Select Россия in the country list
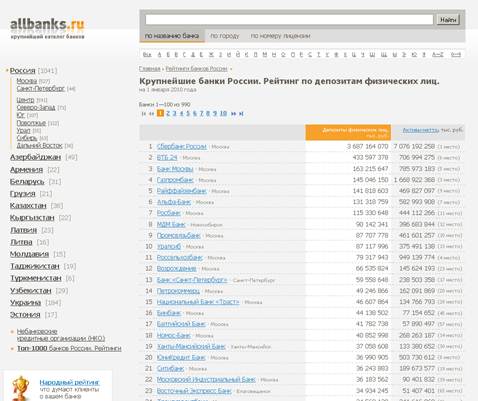478x401 pixels. [22, 71]
